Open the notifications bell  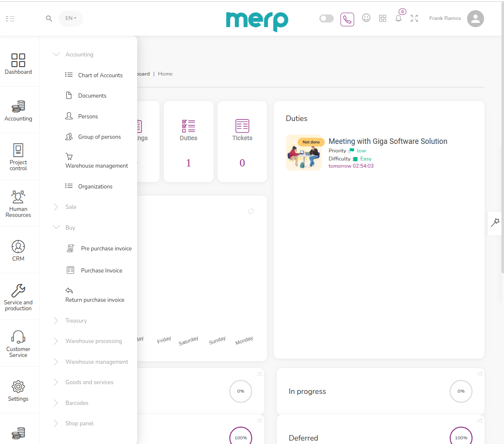click(x=398, y=18)
